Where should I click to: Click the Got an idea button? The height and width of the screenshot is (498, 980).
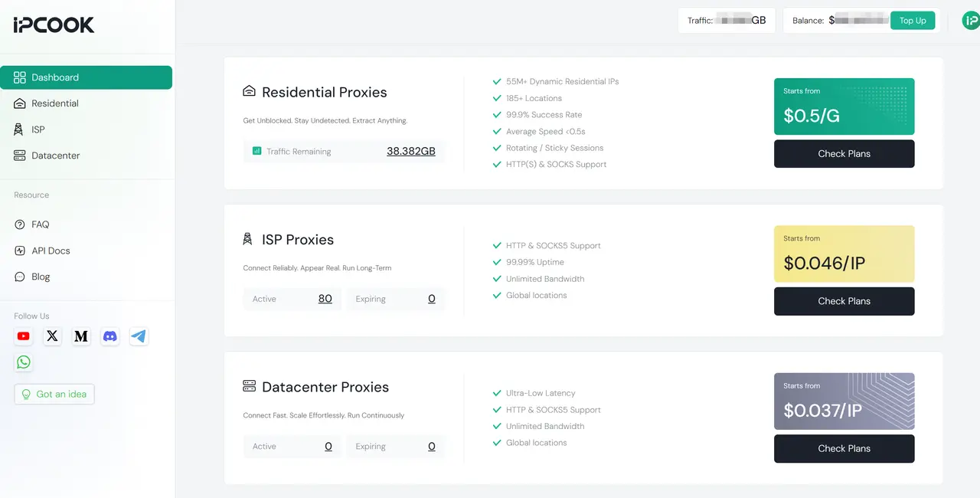point(54,394)
